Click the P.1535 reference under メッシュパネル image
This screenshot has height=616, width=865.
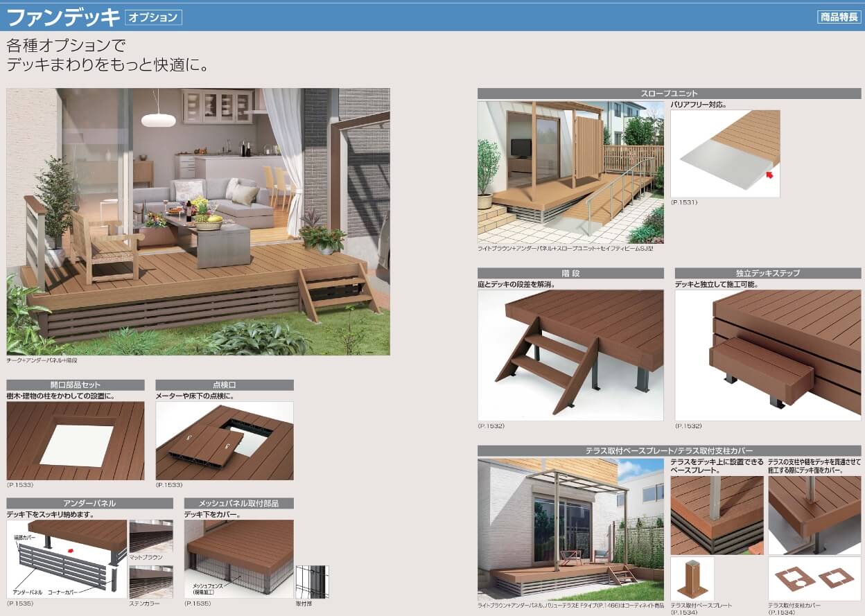click(x=198, y=604)
